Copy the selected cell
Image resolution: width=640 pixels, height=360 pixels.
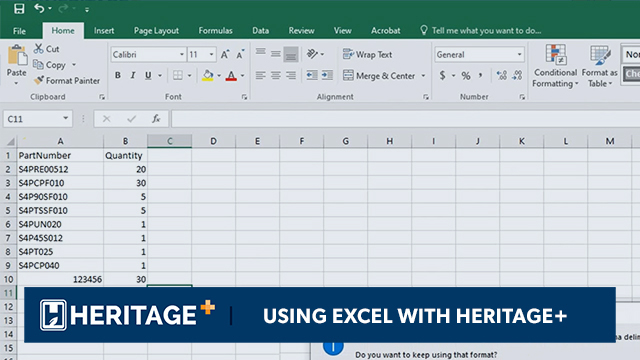pyautogui.click(x=50, y=65)
